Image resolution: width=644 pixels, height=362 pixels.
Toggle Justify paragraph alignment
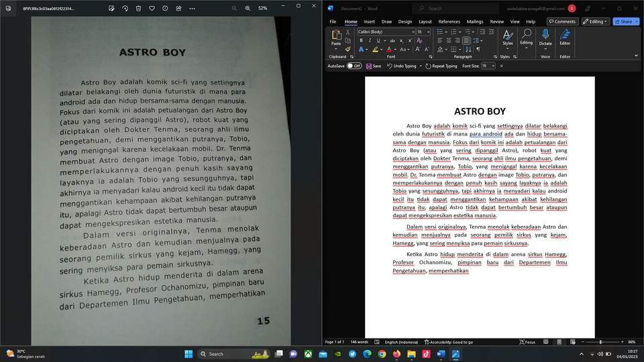pos(466,41)
